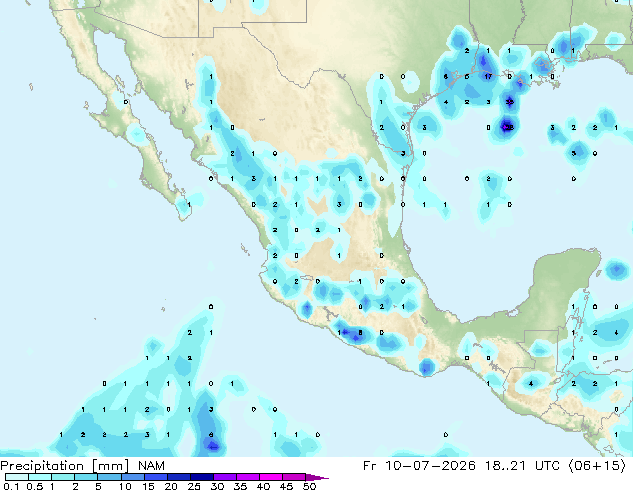Click the '0.1' legend scale label
Viewport: 634px width, 490px height.
(x=11, y=486)
